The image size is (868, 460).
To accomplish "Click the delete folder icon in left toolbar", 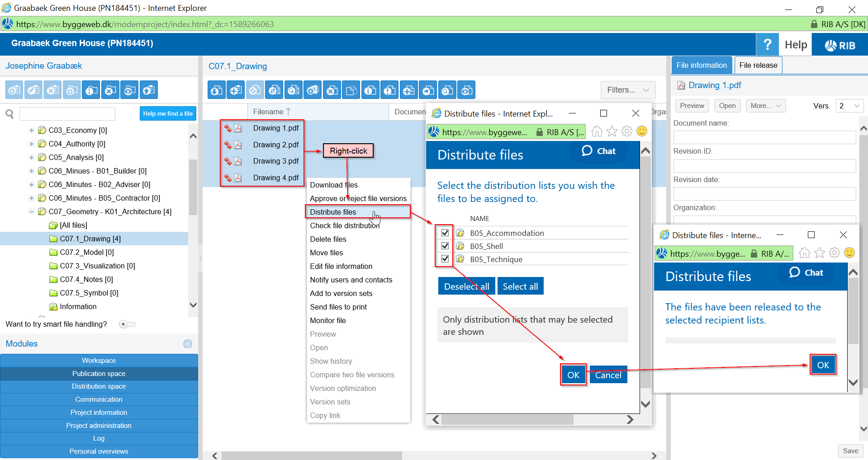I will coord(110,90).
